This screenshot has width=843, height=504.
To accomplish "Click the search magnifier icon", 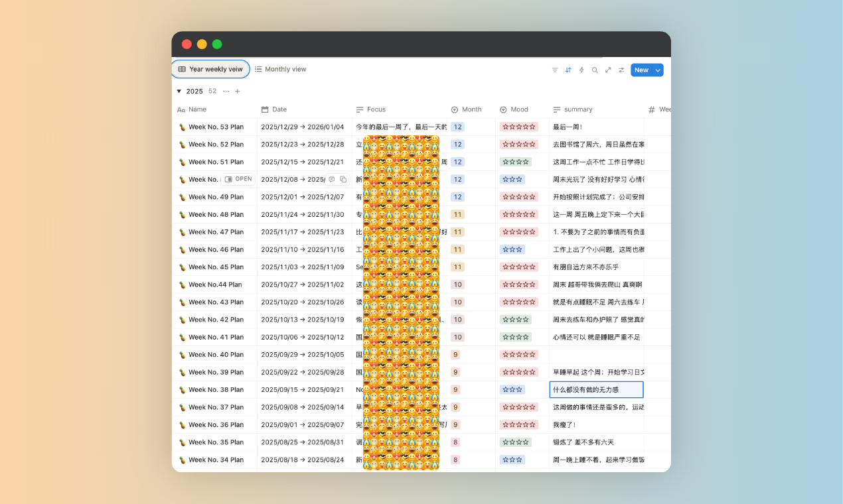I will 595,70.
